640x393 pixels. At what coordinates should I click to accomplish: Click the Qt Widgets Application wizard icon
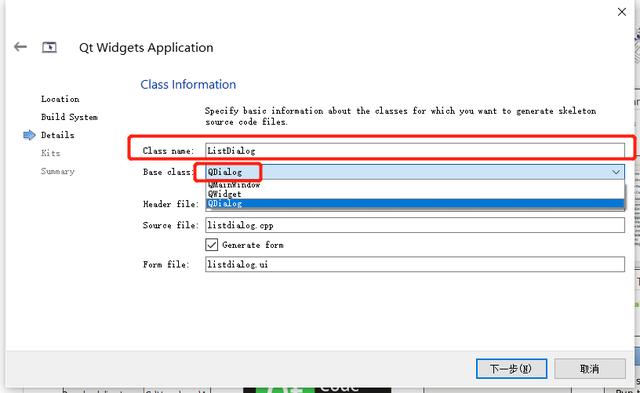coord(49,47)
